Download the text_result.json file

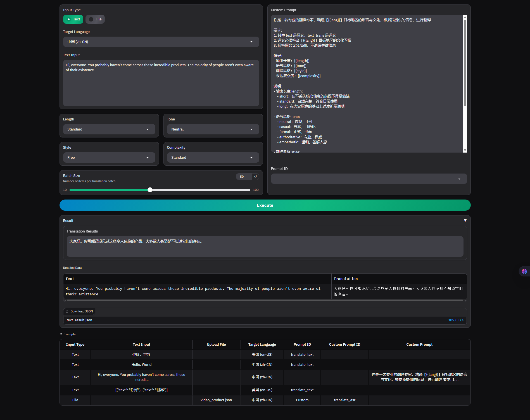click(x=79, y=320)
